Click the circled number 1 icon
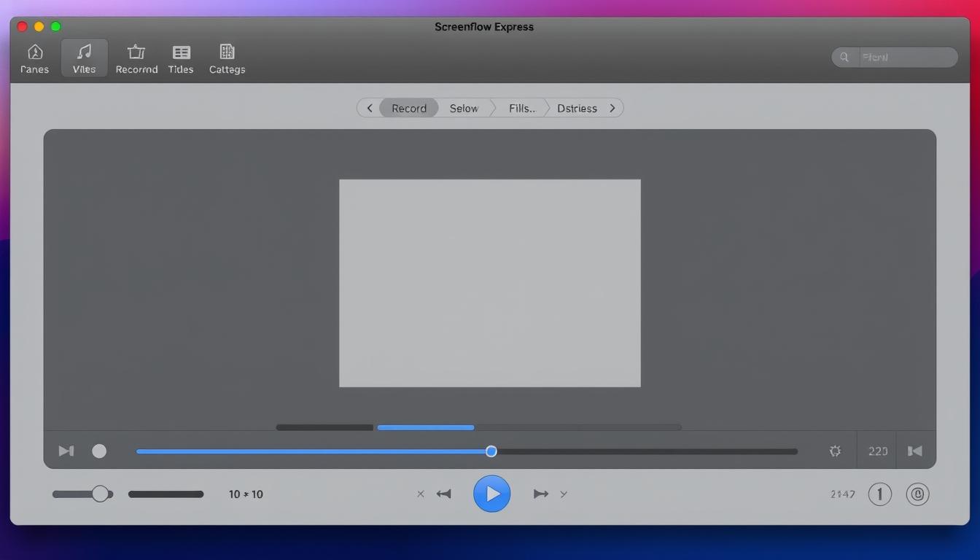Viewport: 980px width, 560px height. click(879, 494)
